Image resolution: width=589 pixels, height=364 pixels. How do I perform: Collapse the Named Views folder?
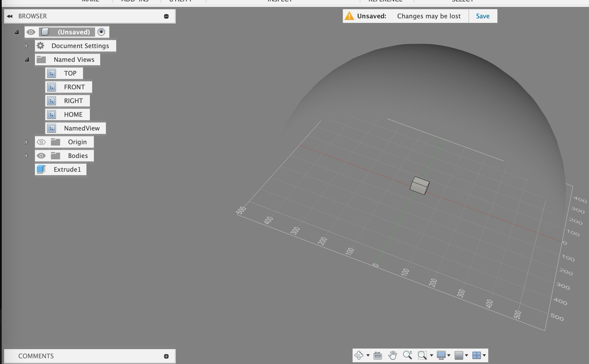(27, 60)
